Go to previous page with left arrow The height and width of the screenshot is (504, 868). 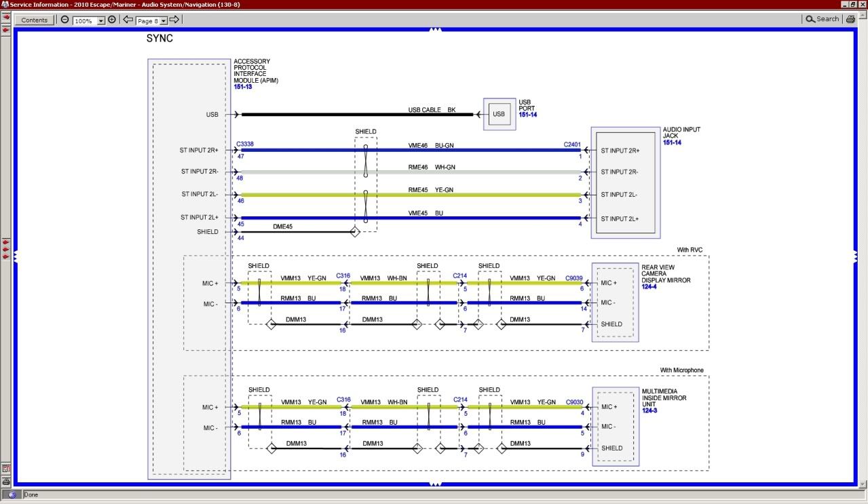click(128, 20)
